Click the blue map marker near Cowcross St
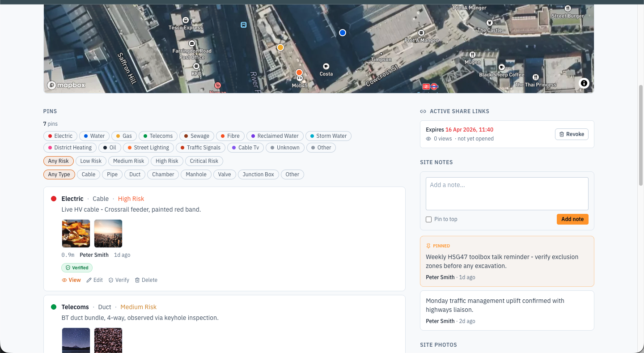 [342, 32]
